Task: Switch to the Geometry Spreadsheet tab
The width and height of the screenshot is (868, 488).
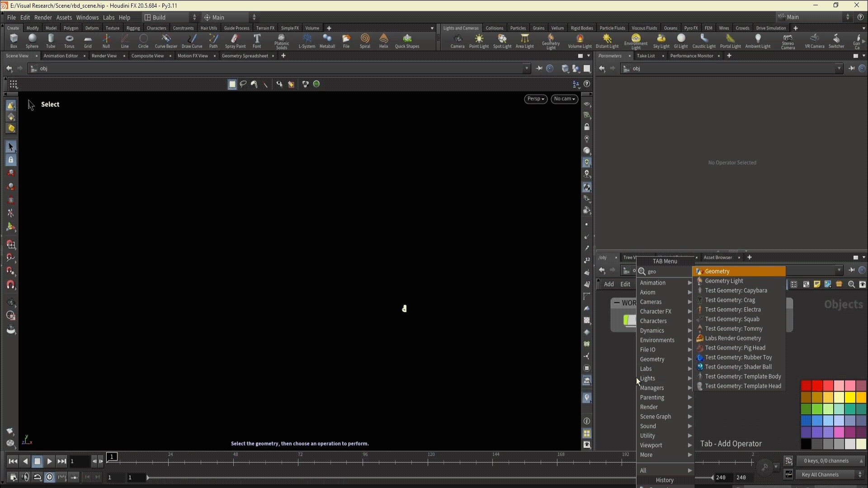Action: [x=245, y=56]
